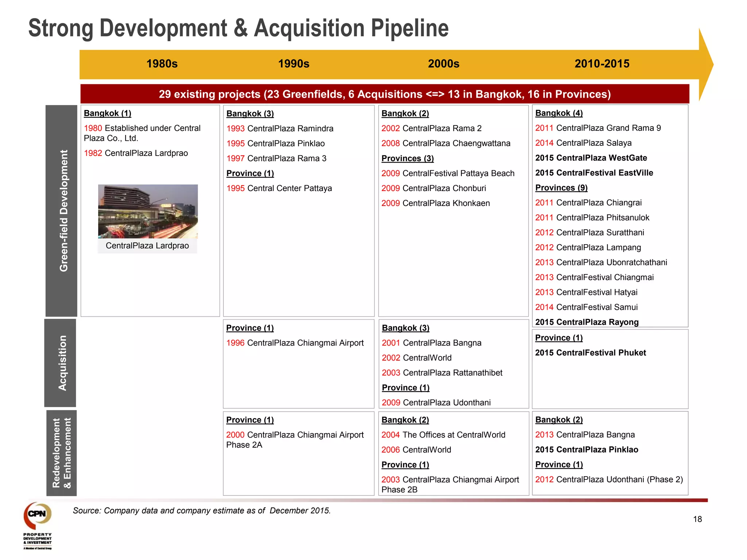
Task: Click the 2002 CentralWorld acquisition entry
Action: click(x=417, y=358)
